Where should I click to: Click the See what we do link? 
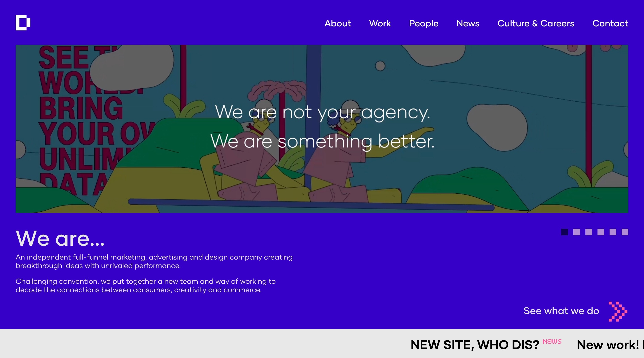(561, 311)
